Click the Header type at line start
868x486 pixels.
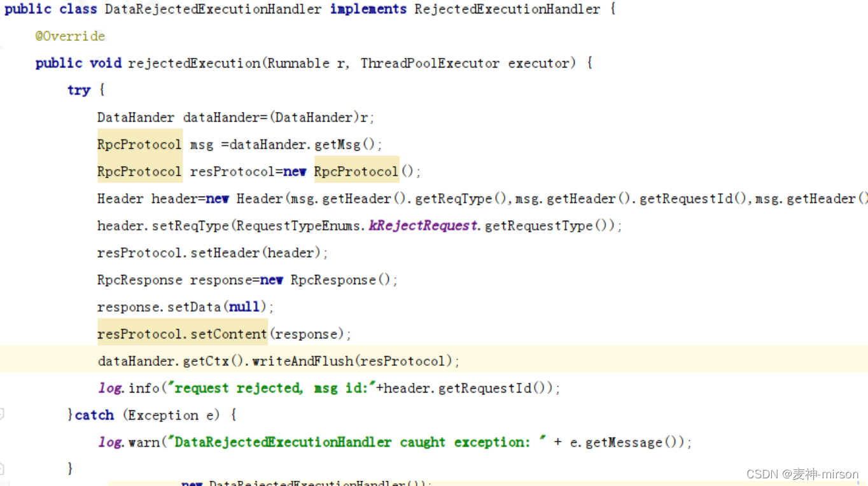tap(120, 199)
